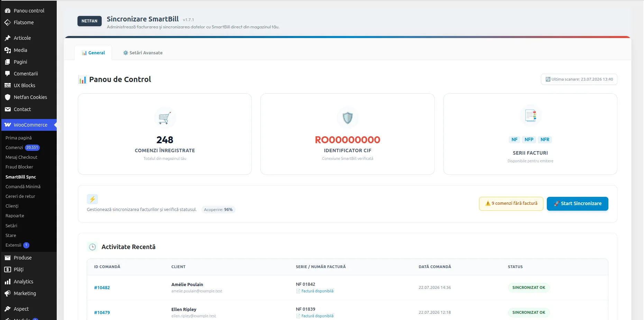644x320 pixels.
Task: Click the client name Amélie Poulain
Action: click(x=187, y=284)
